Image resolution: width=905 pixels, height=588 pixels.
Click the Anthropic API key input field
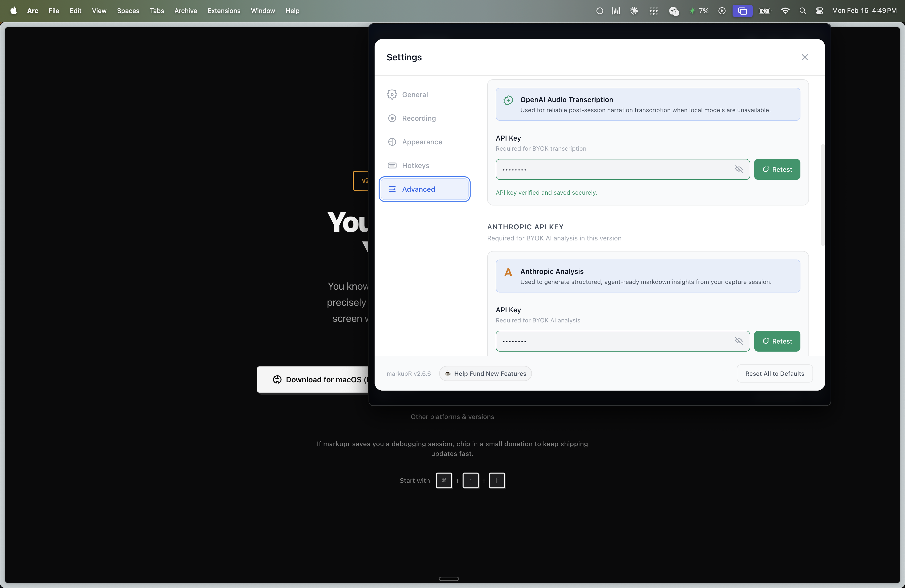pyautogui.click(x=612, y=341)
